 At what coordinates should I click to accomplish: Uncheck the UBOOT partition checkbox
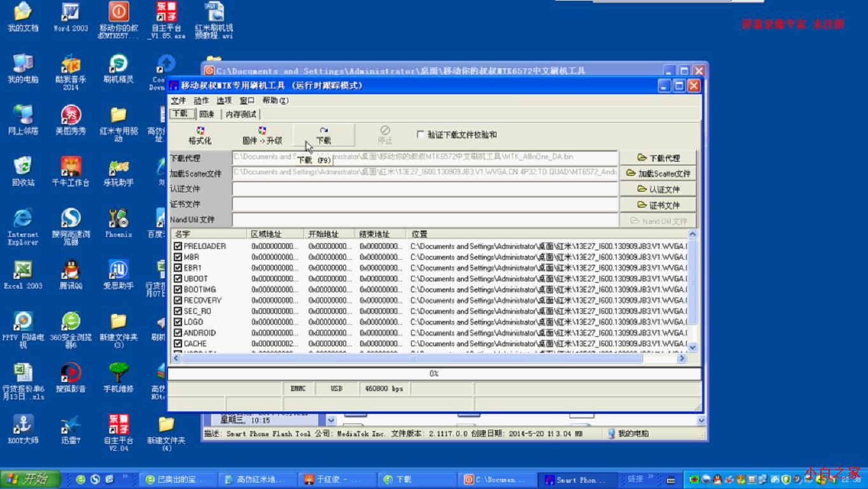178,278
